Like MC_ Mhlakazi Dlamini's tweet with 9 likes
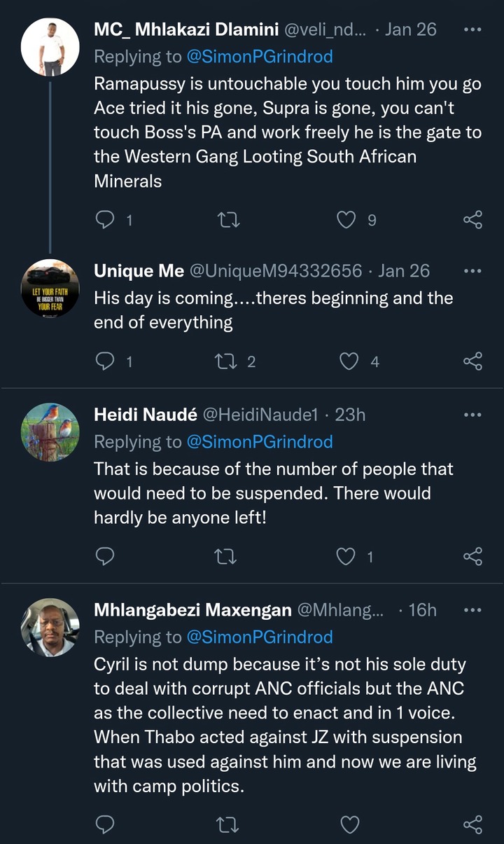 point(346,220)
